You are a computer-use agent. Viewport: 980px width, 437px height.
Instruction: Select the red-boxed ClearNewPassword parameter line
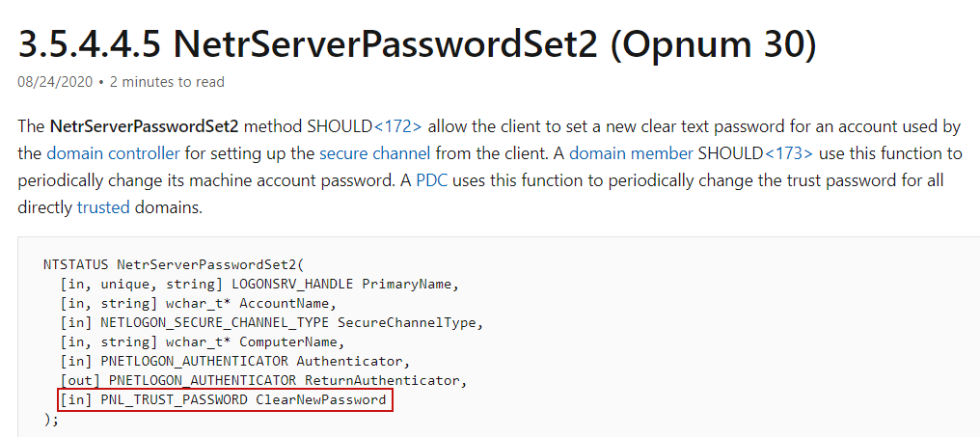(225, 400)
